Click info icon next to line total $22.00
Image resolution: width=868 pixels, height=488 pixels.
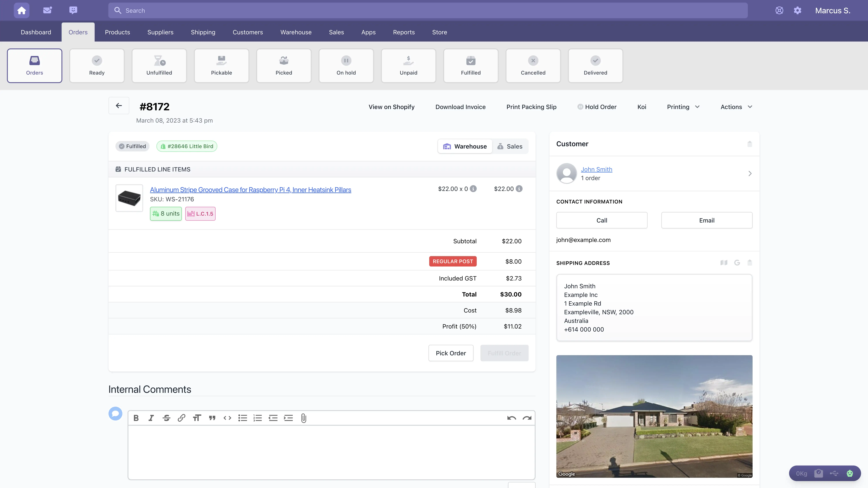519,189
